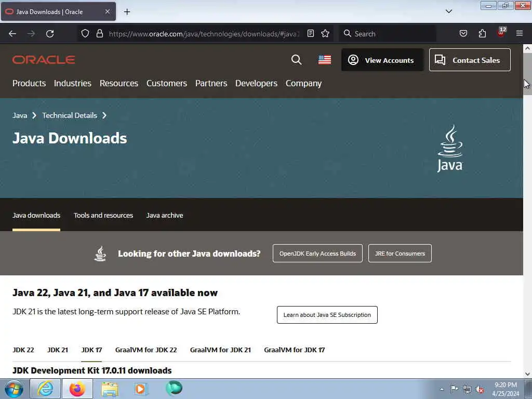Image resolution: width=532 pixels, height=399 pixels.
Task: Click Learn about Java SE Subscription
Action: (x=327, y=314)
